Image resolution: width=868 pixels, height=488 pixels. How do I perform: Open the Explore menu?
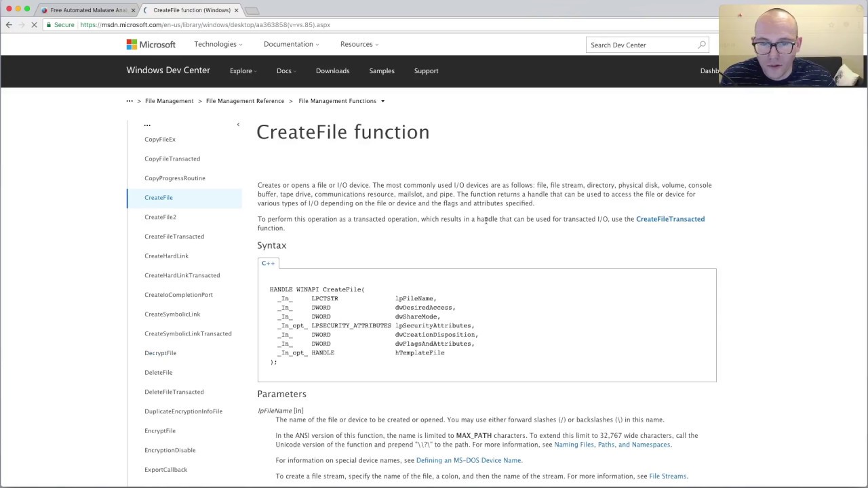pyautogui.click(x=243, y=71)
